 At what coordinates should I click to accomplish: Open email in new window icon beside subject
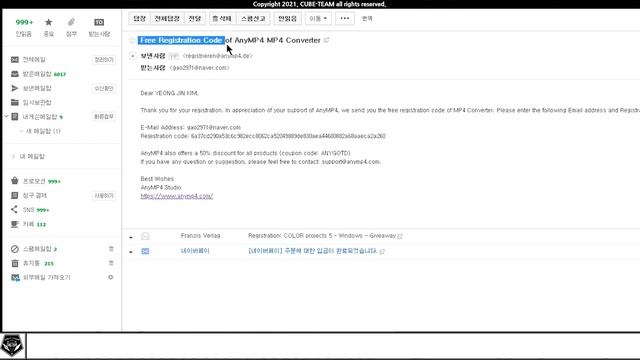click(x=327, y=40)
